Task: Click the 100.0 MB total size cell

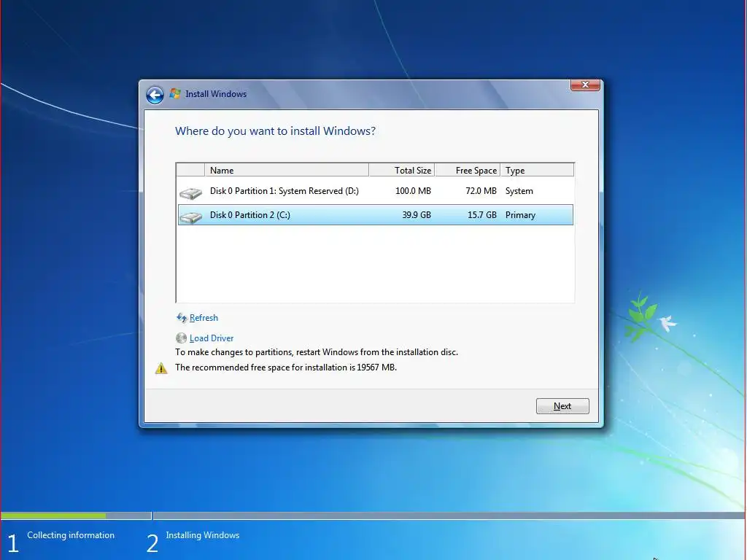Action: click(x=413, y=191)
